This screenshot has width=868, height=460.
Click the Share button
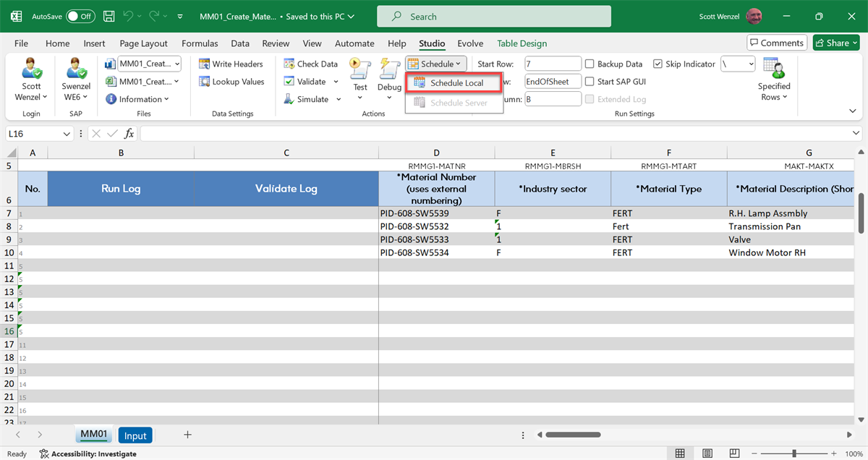(x=835, y=43)
